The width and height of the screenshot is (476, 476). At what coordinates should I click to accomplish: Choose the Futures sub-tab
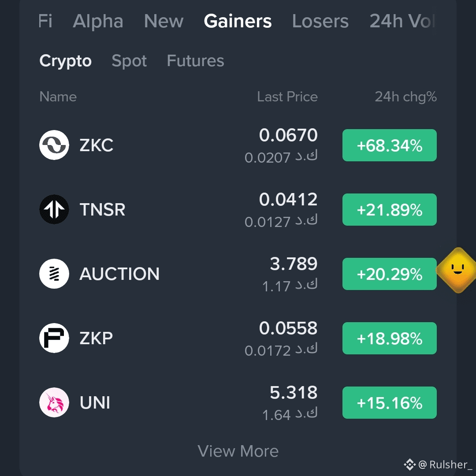pos(195,60)
